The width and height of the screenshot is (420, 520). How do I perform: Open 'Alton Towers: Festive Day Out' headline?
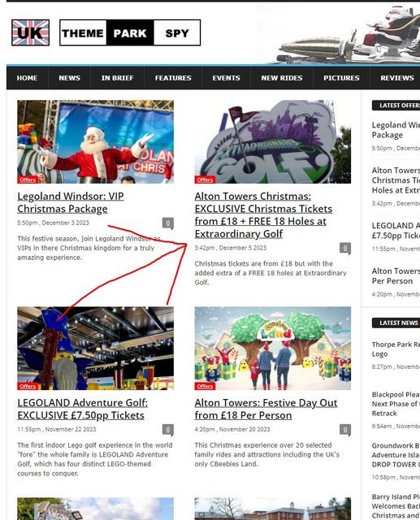point(266,409)
